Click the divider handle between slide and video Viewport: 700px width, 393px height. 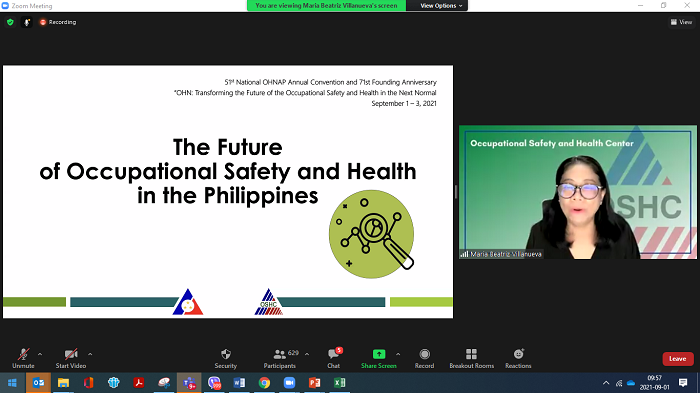coord(456,192)
